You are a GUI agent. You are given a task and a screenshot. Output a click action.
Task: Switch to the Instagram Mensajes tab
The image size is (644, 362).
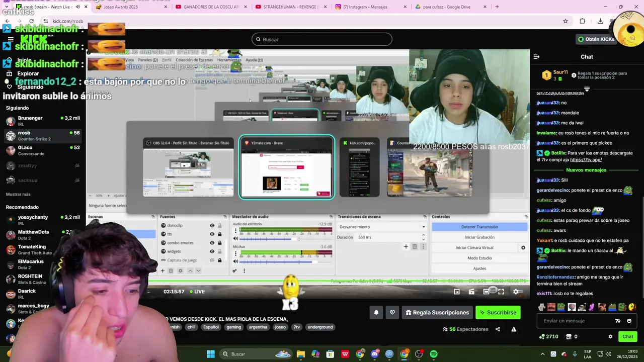coord(370,7)
